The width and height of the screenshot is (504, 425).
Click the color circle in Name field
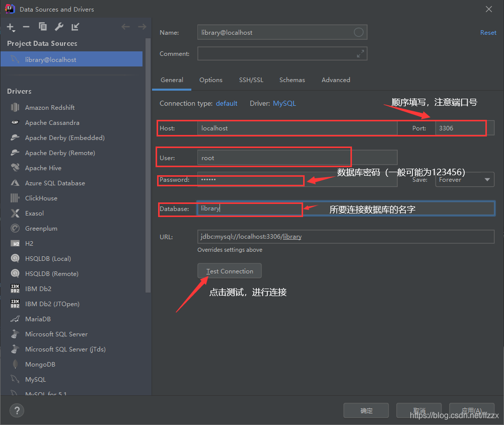coord(358,32)
